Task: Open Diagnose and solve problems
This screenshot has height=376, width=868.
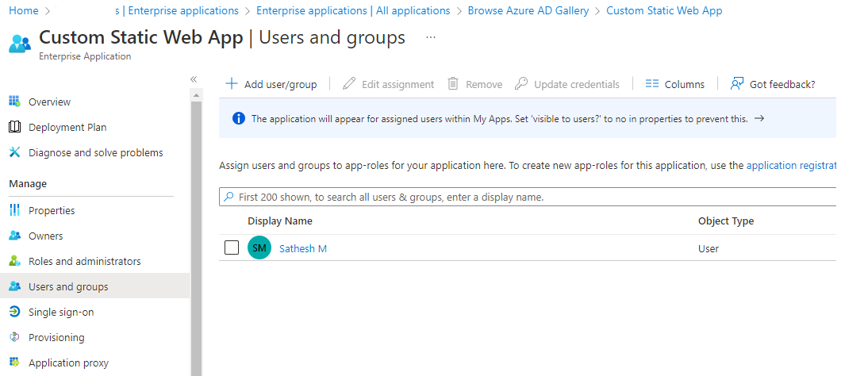Action: point(96,153)
